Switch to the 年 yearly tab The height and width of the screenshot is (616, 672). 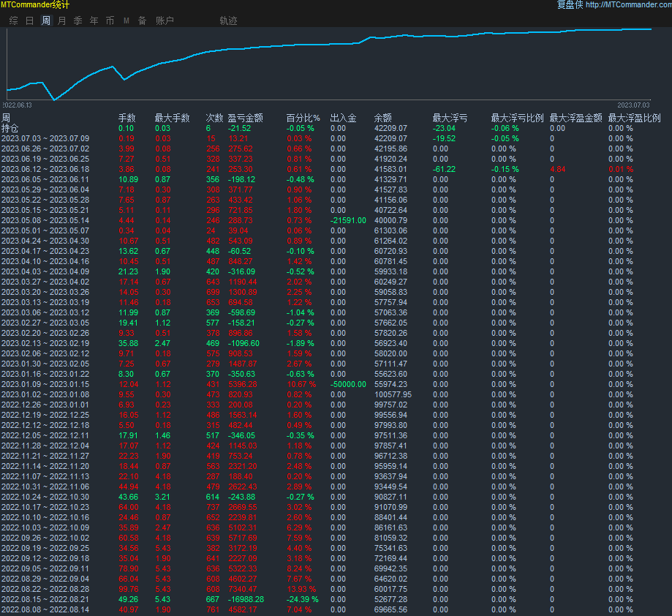pyautogui.click(x=94, y=20)
